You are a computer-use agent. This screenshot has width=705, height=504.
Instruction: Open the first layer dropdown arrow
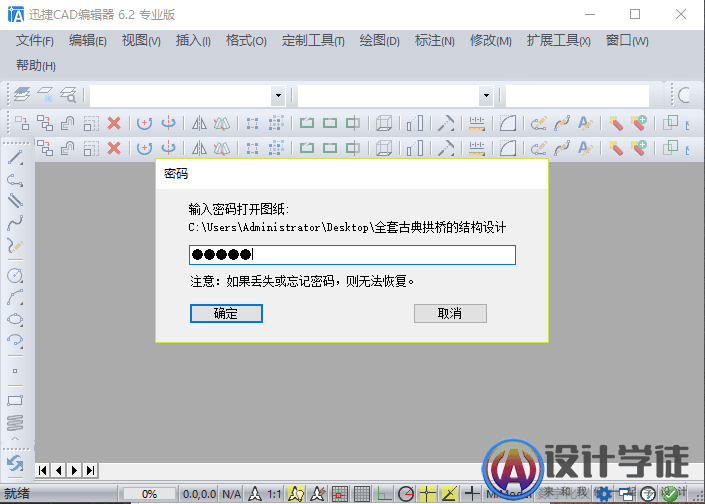click(x=278, y=95)
